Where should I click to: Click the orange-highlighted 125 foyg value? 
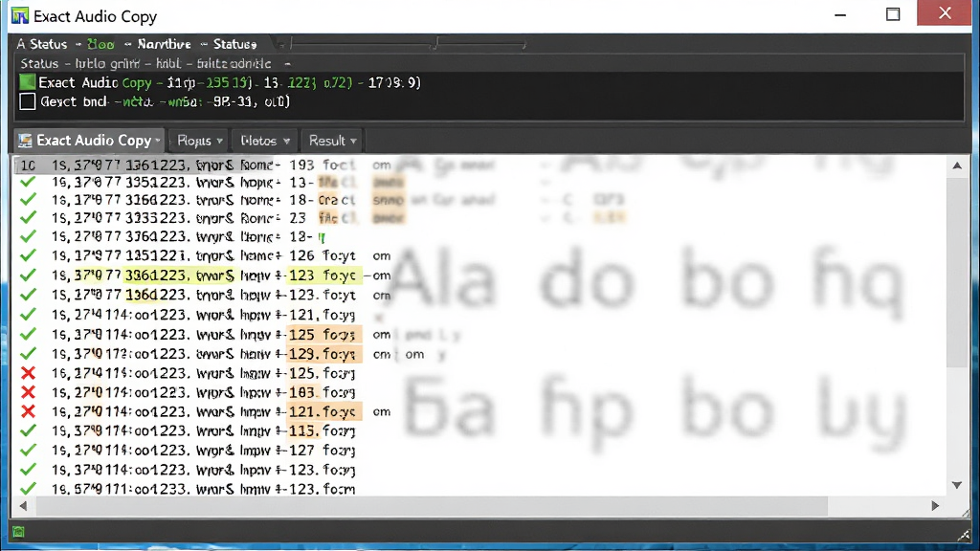coord(323,334)
